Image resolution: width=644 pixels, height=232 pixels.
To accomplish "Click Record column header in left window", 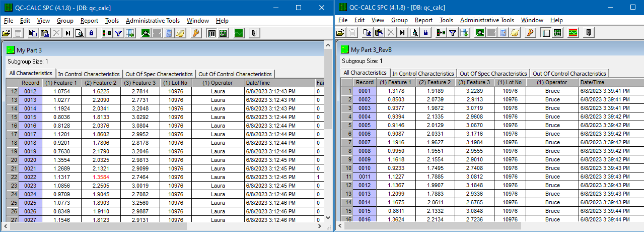I will pos(30,83).
